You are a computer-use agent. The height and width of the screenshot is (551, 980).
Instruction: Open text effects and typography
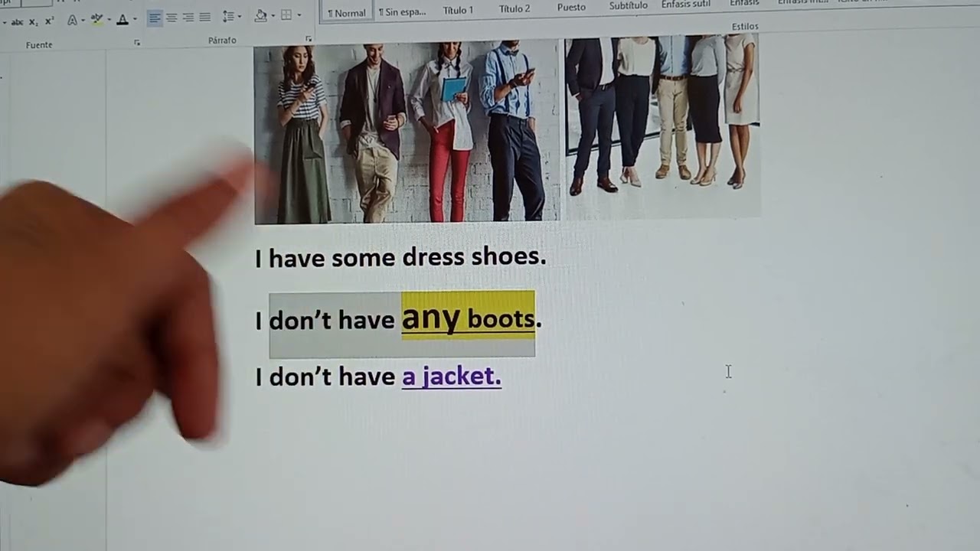point(72,20)
